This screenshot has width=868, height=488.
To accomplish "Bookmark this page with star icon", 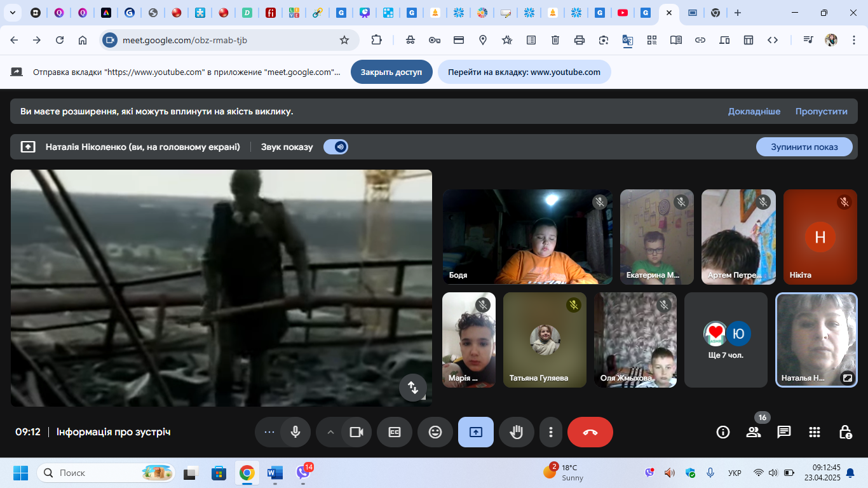I will pos(344,40).
